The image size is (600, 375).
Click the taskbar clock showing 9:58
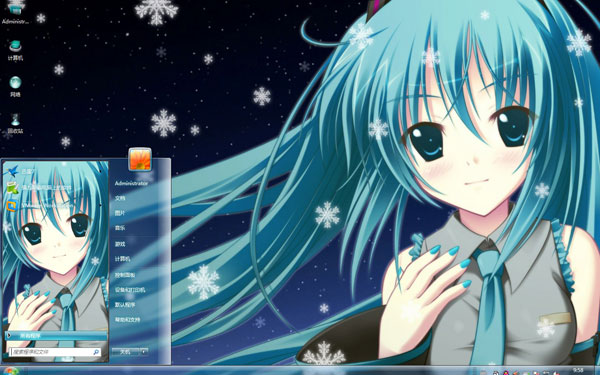tap(578, 370)
